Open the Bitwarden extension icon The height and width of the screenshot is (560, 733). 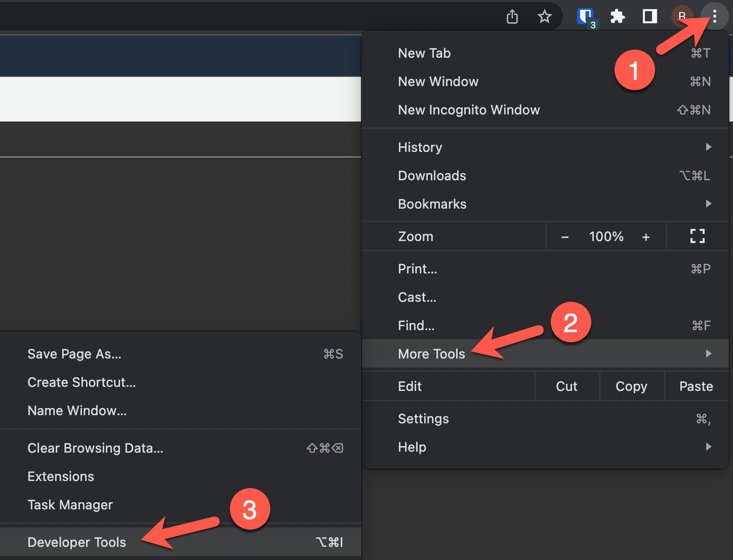[x=586, y=17]
